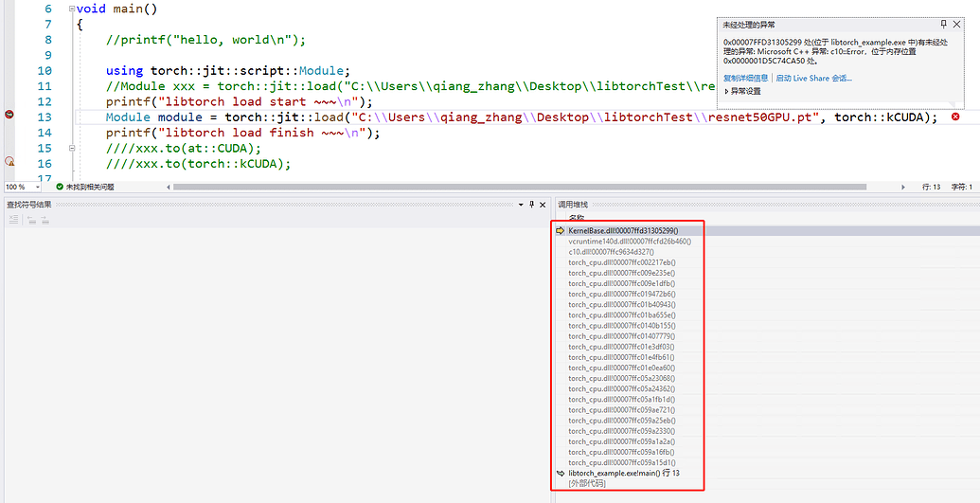Select the c10.dll stack frame entry
The image size is (980, 503).
pos(611,252)
